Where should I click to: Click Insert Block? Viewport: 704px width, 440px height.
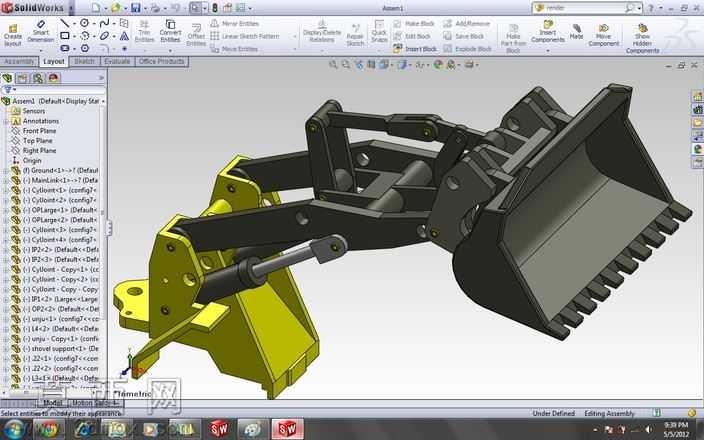coord(415,48)
